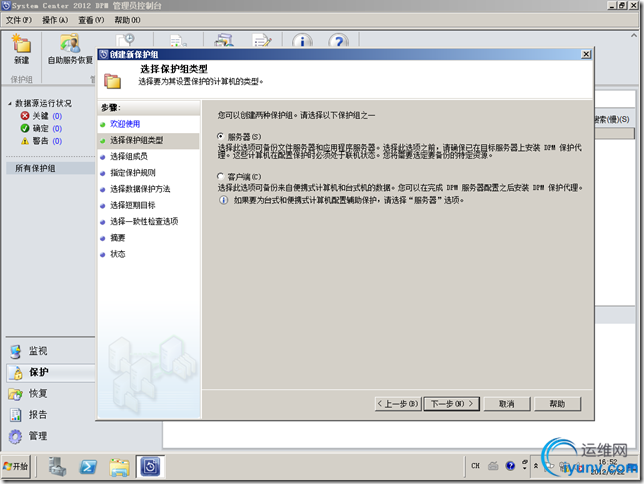Click the keyboard icon in system tray

coord(493,466)
